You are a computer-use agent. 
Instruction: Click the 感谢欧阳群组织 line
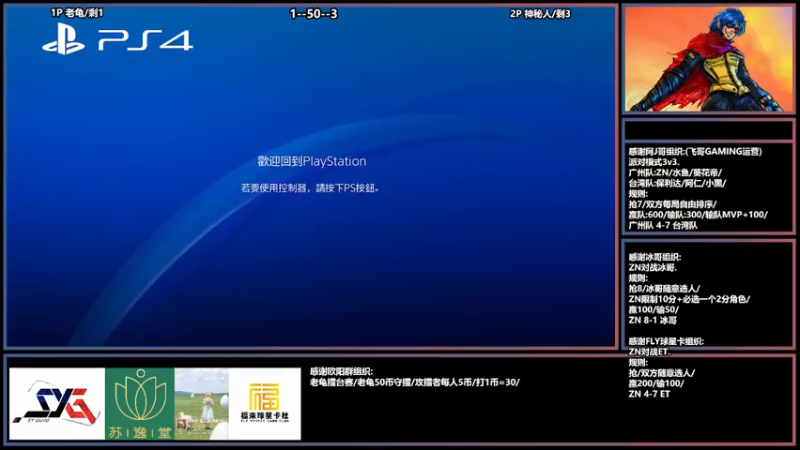(x=341, y=371)
